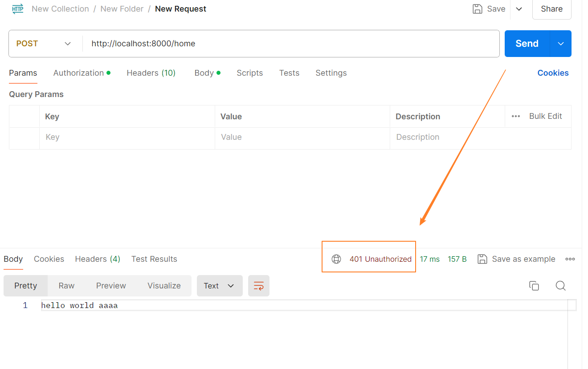Open the Text format dropdown
The image size is (588, 369).
219,286
